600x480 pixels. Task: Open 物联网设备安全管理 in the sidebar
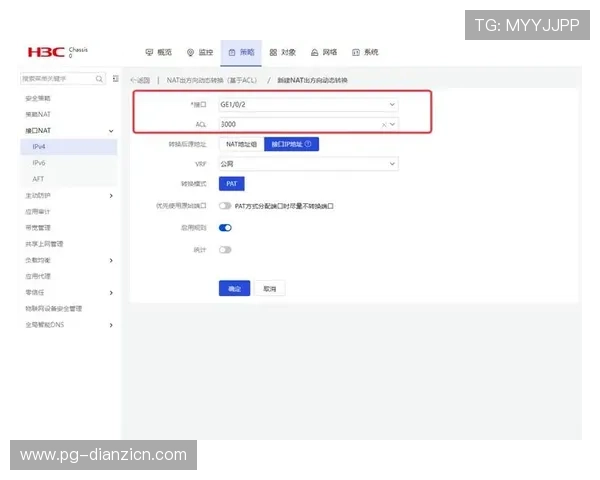tap(54, 309)
